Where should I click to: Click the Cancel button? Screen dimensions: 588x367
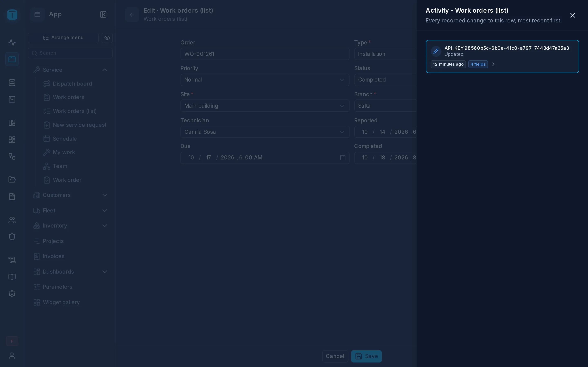tap(335, 356)
